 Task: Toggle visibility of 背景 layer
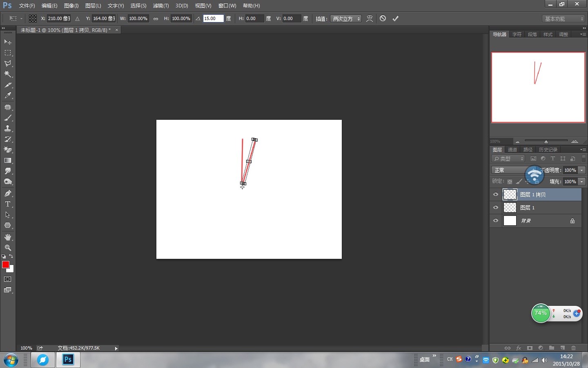496,221
